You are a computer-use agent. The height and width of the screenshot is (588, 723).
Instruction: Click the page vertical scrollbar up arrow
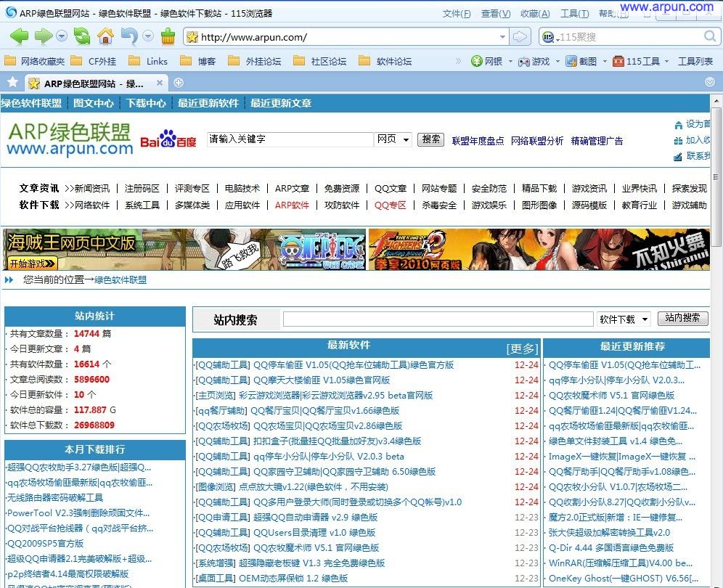[716, 100]
